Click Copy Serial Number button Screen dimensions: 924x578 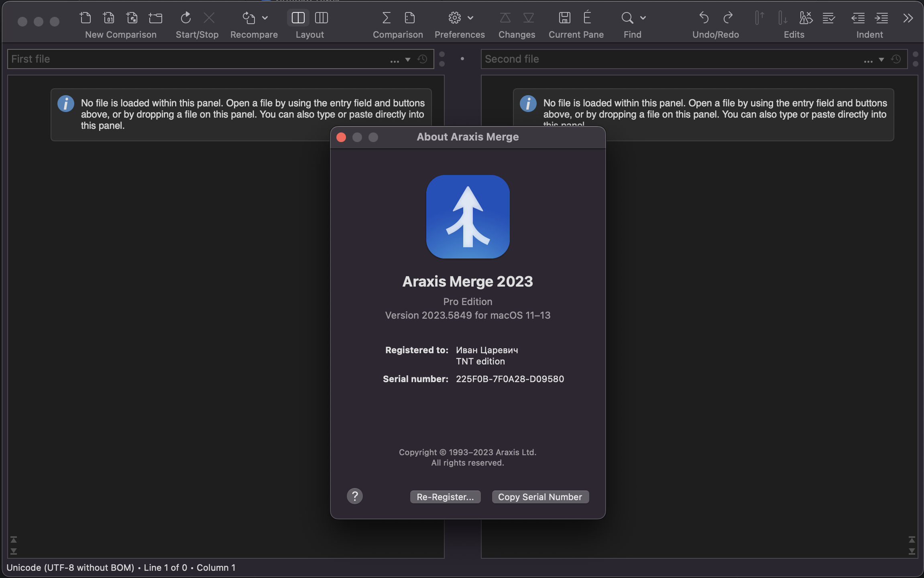coord(540,497)
